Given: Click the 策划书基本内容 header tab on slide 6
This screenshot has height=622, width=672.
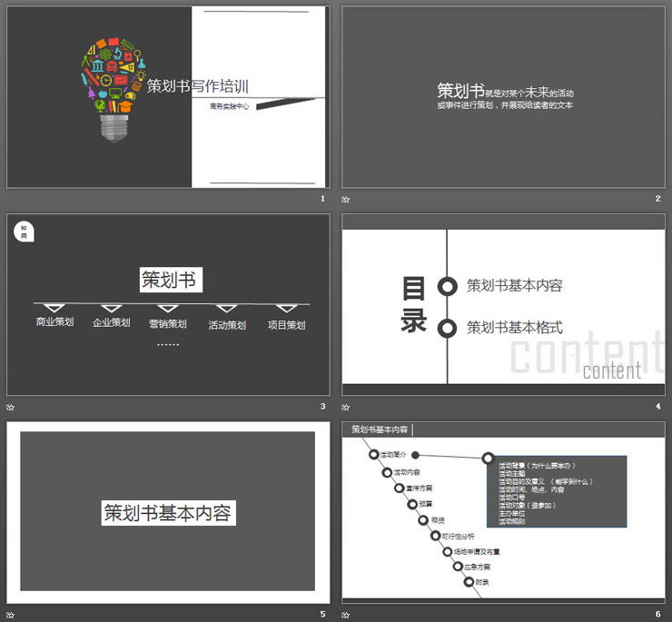Looking at the screenshot, I should 380,429.
